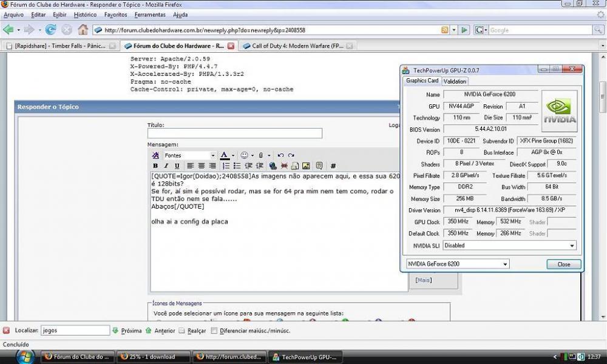The height and width of the screenshot is (364, 607).
Task: Open the Favoritos menu
Action: coord(115,15)
